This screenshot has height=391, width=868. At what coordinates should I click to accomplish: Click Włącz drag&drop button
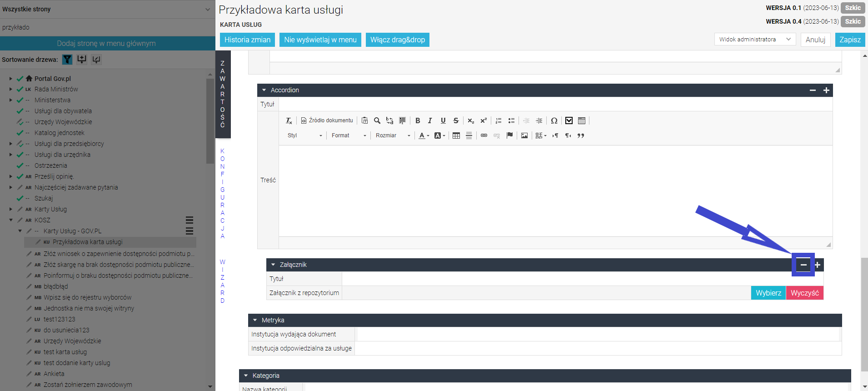click(398, 40)
